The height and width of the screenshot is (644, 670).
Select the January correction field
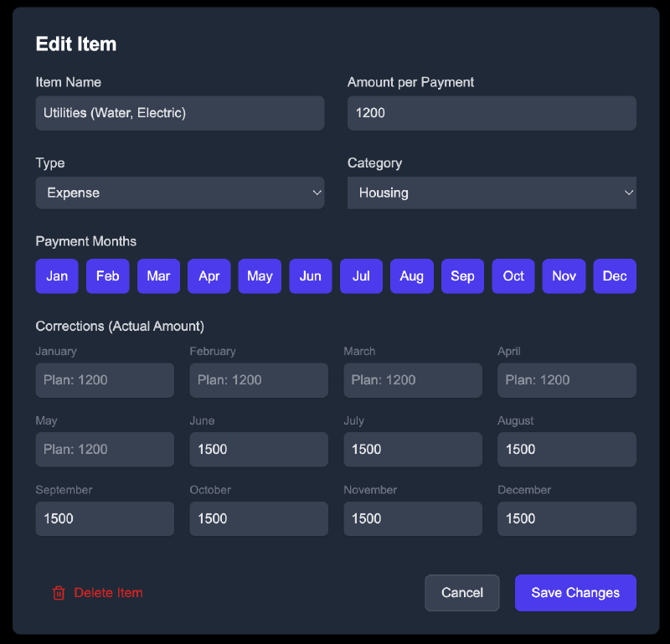click(104, 380)
